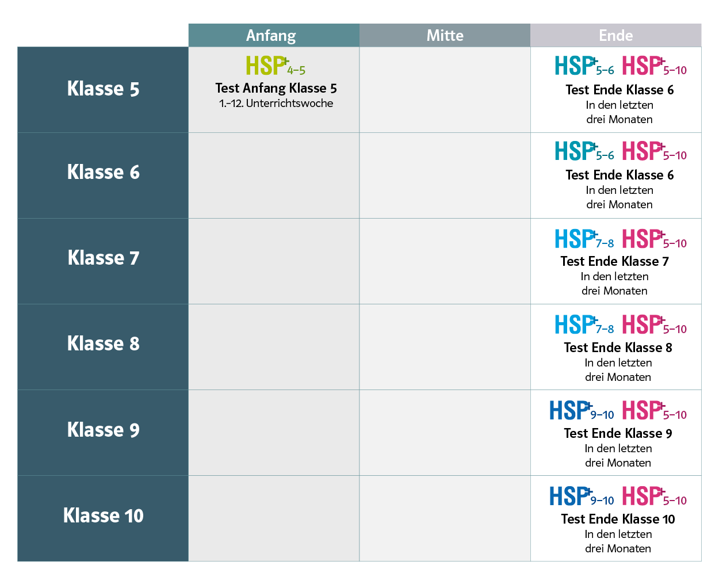Click 'Test Ende Klasse 6' in Klasse 5 row
This screenshot has width=719, height=588.
(619, 90)
